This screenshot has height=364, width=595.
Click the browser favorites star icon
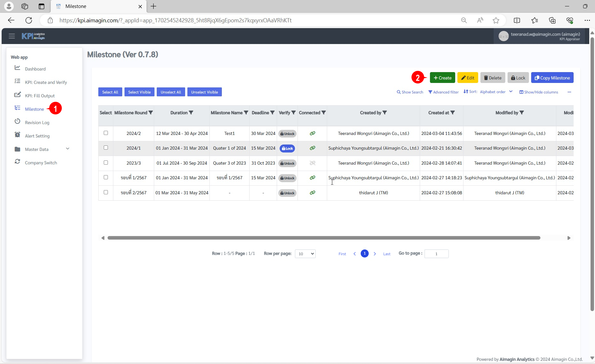(496, 20)
